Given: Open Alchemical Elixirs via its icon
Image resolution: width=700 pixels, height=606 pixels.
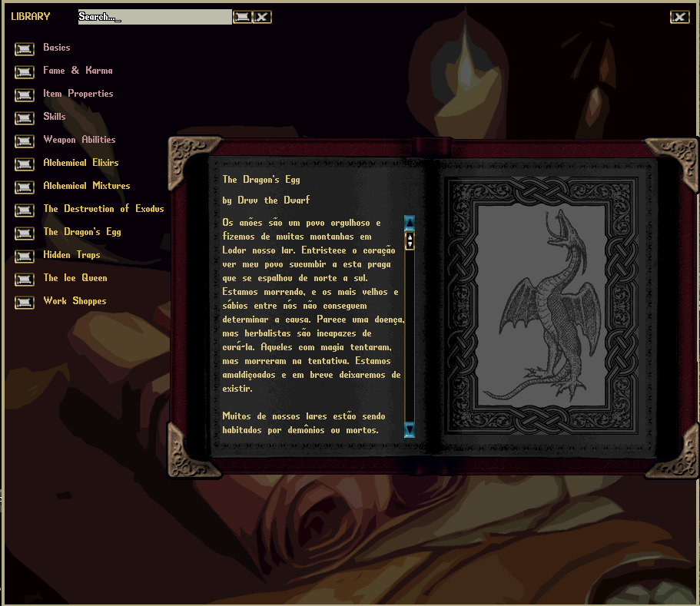Looking at the screenshot, I should click(x=25, y=164).
